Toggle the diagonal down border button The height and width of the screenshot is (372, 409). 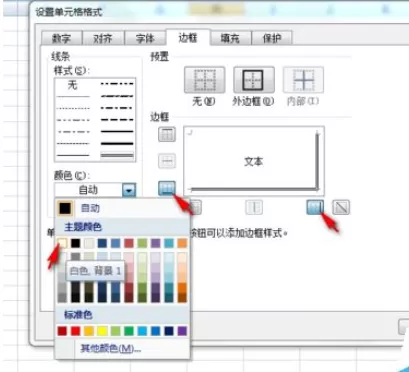click(341, 207)
